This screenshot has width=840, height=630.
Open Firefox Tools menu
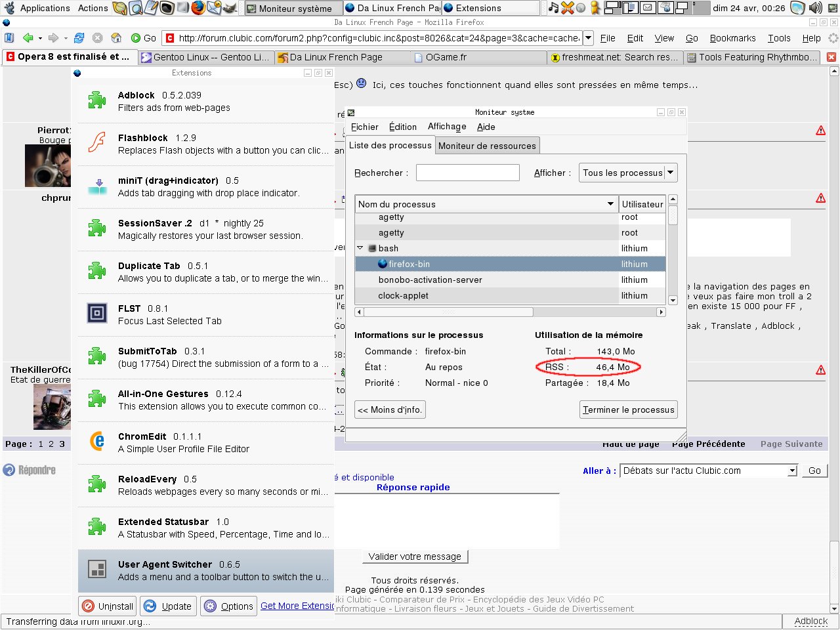779,38
